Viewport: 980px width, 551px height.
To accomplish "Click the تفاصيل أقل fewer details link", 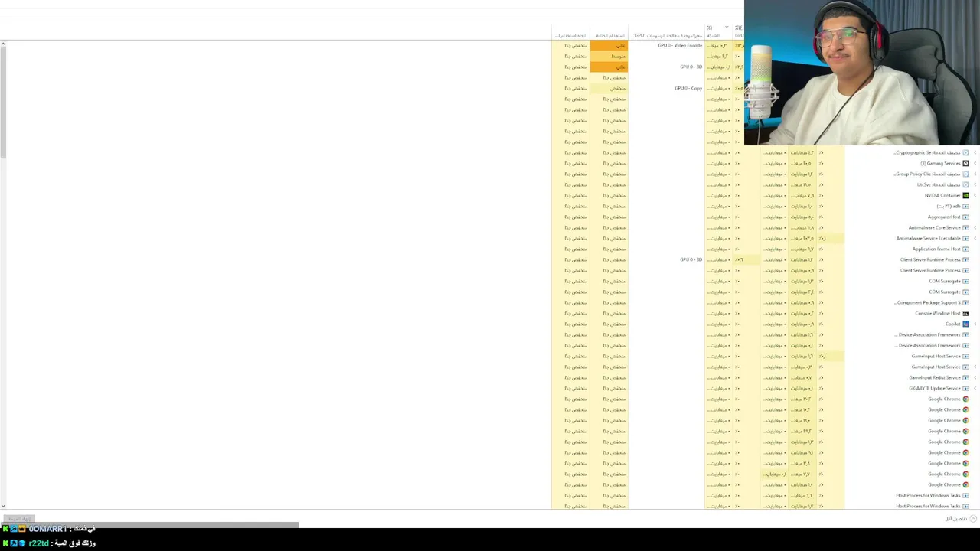I will (x=956, y=519).
